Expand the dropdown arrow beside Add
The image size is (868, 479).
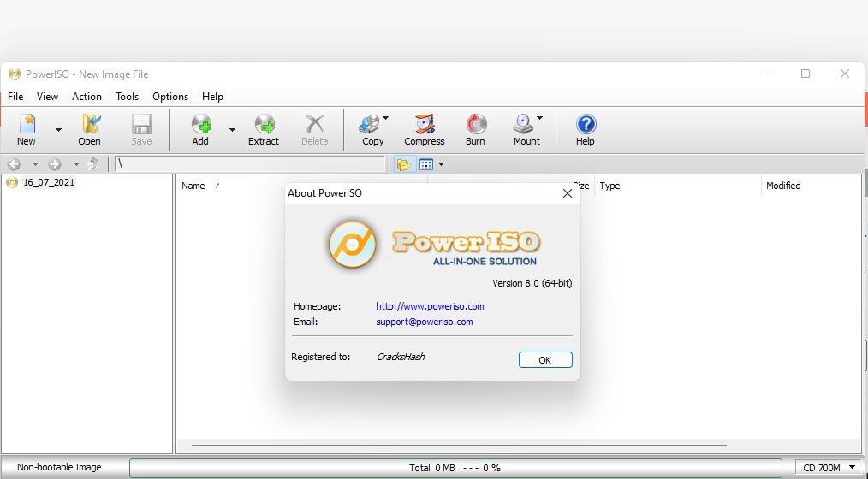pyautogui.click(x=232, y=130)
